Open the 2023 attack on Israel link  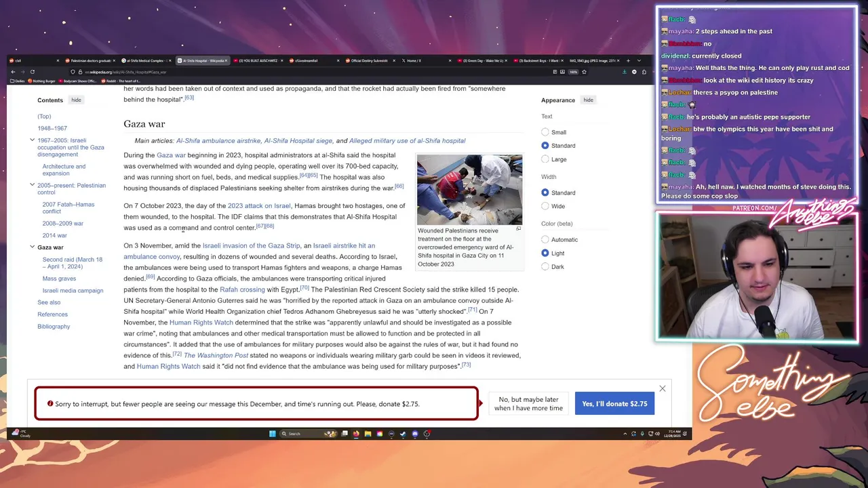(259, 206)
